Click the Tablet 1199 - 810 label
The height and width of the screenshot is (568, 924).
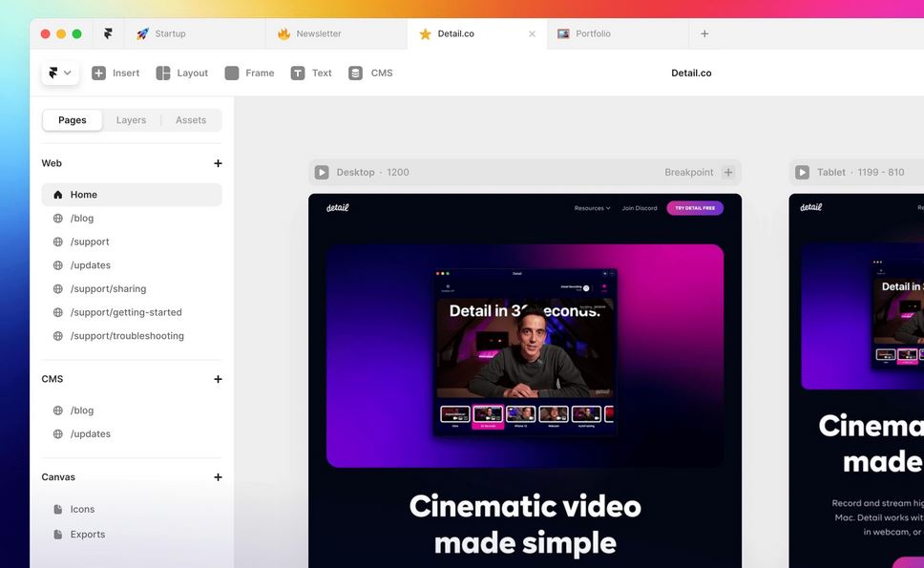coord(860,172)
